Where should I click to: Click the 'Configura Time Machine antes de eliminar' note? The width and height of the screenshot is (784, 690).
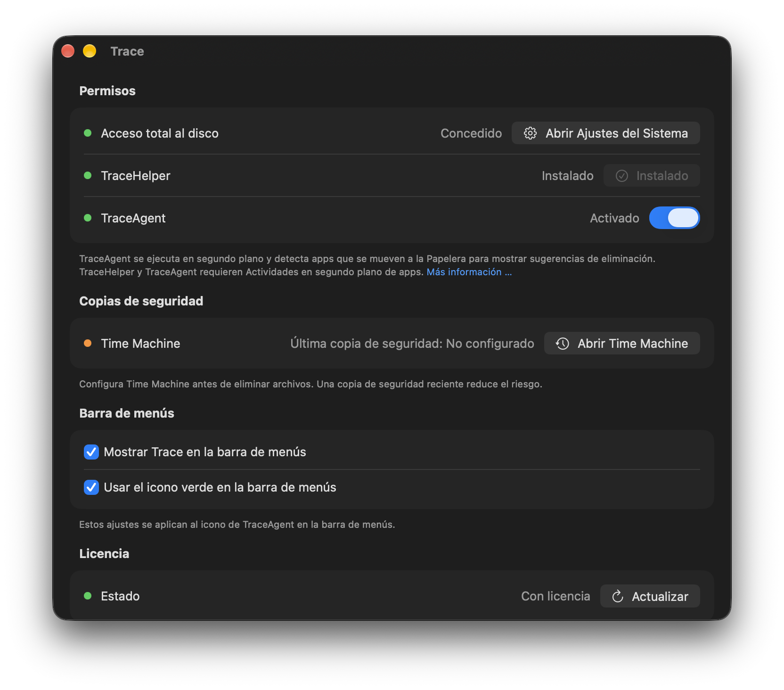coord(310,384)
